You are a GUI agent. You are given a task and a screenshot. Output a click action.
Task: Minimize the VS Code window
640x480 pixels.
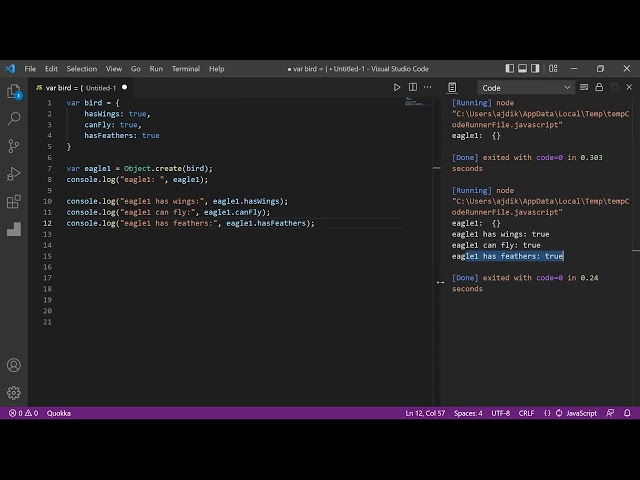click(574, 69)
